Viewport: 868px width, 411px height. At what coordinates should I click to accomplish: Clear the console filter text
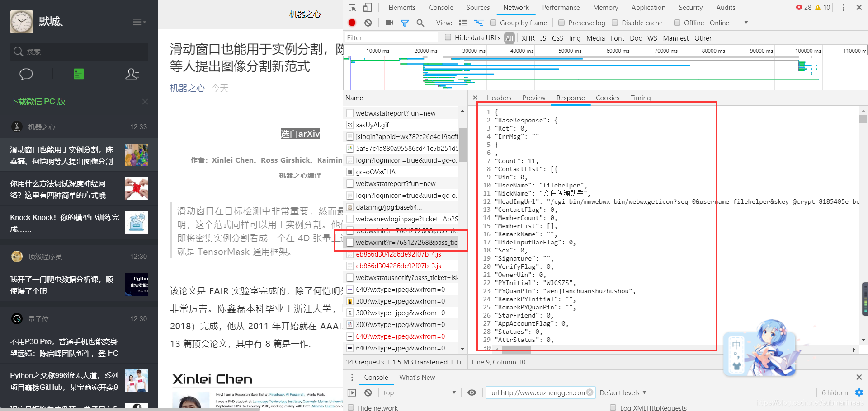[590, 392]
